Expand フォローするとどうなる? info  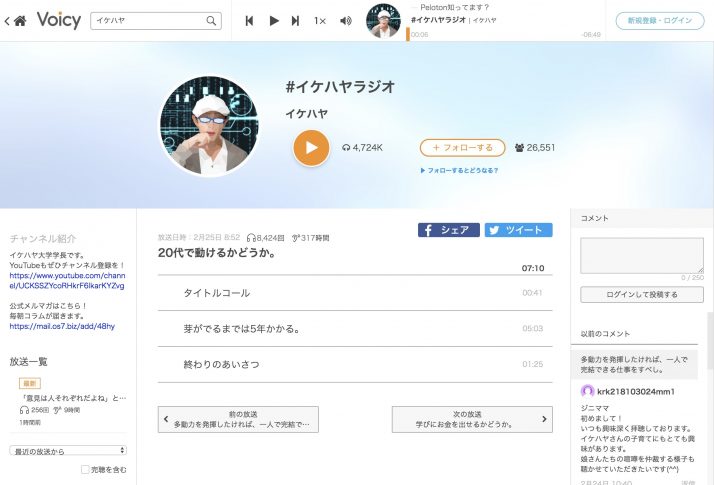click(x=459, y=170)
